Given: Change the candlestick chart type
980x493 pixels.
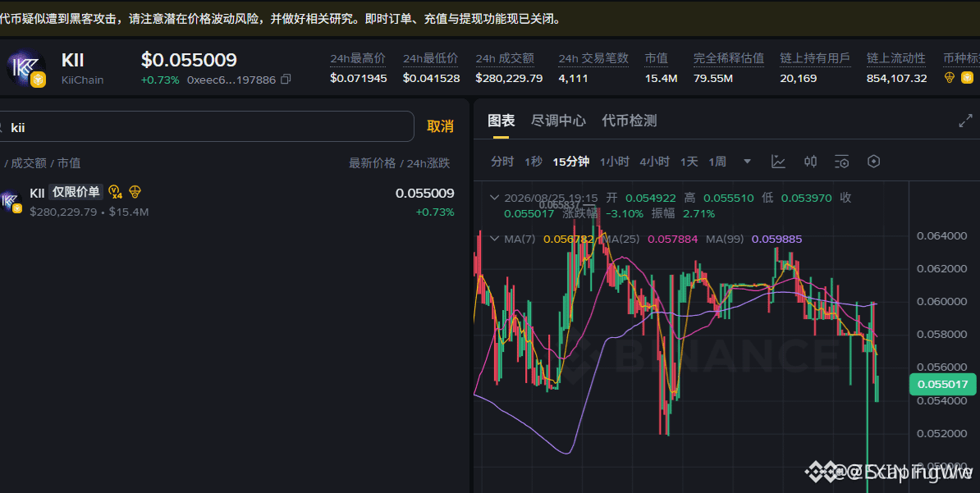Looking at the screenshot, I should (x=811, y=162).
